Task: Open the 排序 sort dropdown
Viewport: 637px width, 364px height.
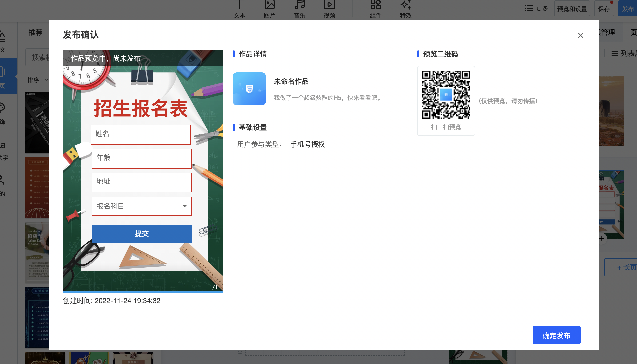Action: 37,80
